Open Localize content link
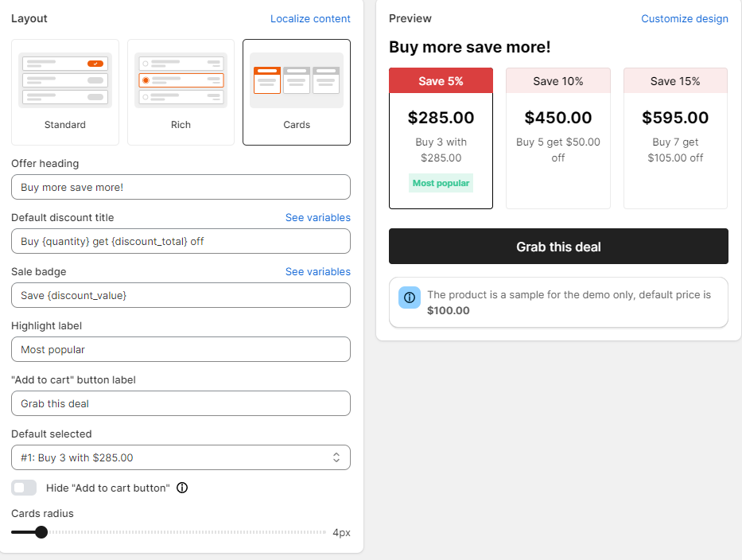This screenshot has width=742, height=560. (x=310, y=18)
